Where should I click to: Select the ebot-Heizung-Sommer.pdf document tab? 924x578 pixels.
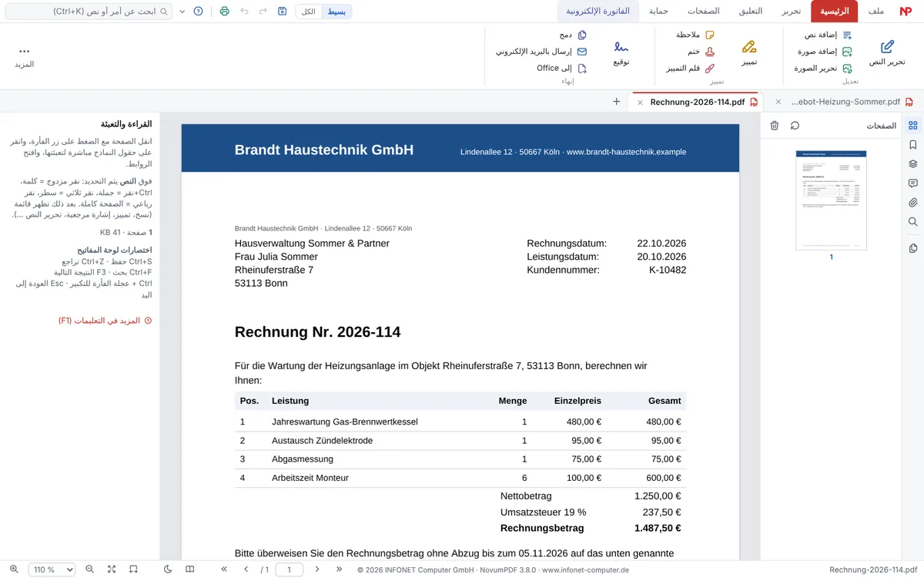(x=845, y=102)
